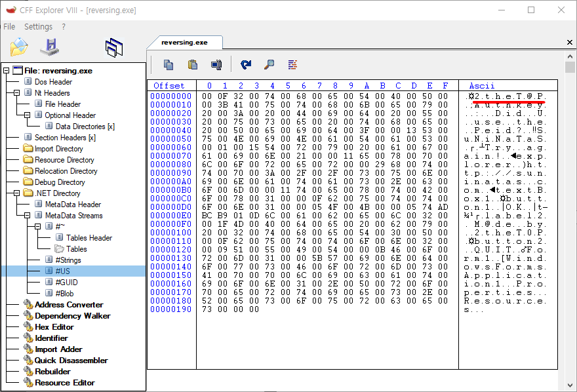577x392 pixels.
Task: Click the vertical scrollbar thumb
Action: [570, 67]
